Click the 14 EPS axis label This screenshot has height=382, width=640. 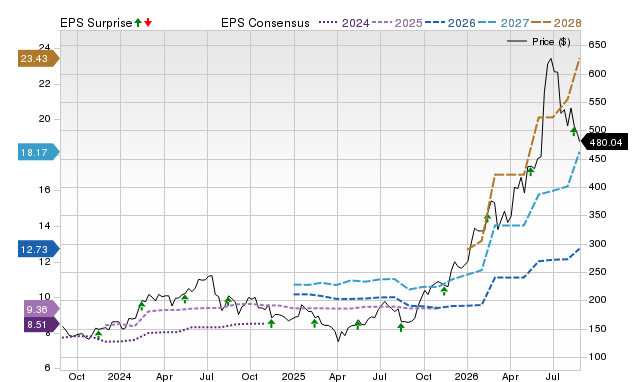[44, 226]
